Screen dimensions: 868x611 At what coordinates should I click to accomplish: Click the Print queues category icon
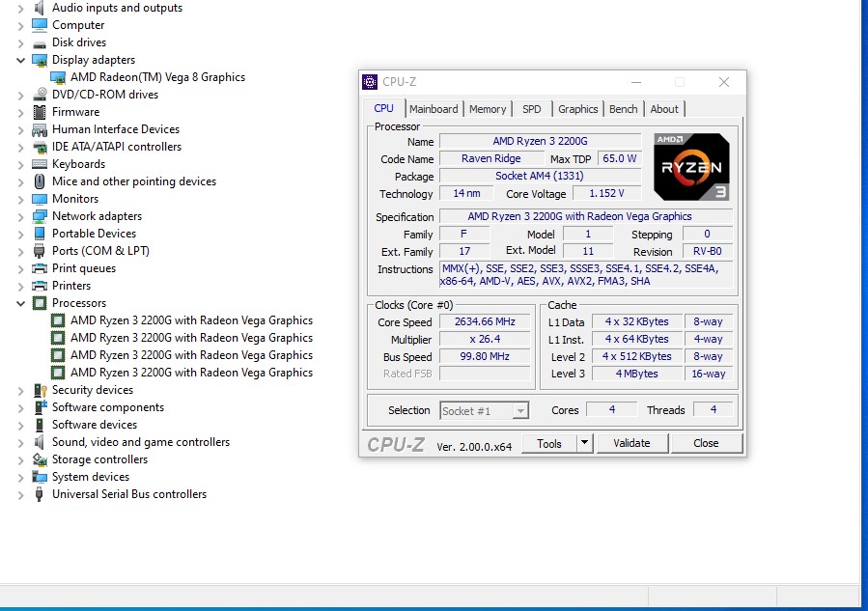[x=40, y=268]
